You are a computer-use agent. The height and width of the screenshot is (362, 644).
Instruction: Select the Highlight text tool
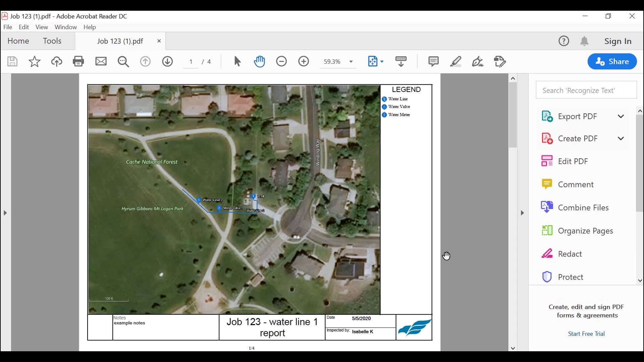pos(456,62)
